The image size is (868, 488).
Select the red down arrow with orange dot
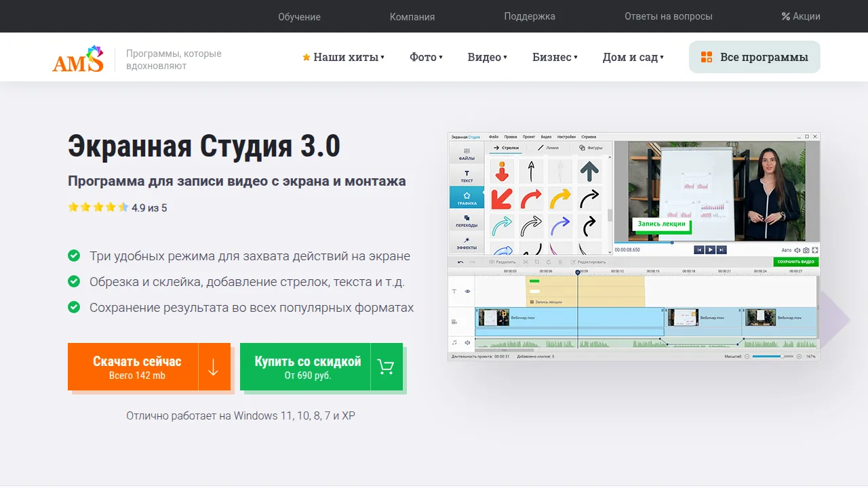click(502, 171)
